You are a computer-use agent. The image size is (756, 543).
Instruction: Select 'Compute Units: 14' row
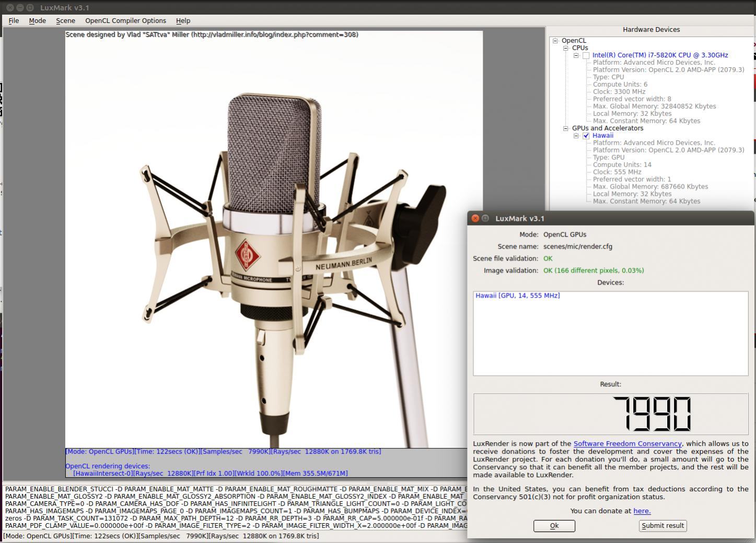622,164
